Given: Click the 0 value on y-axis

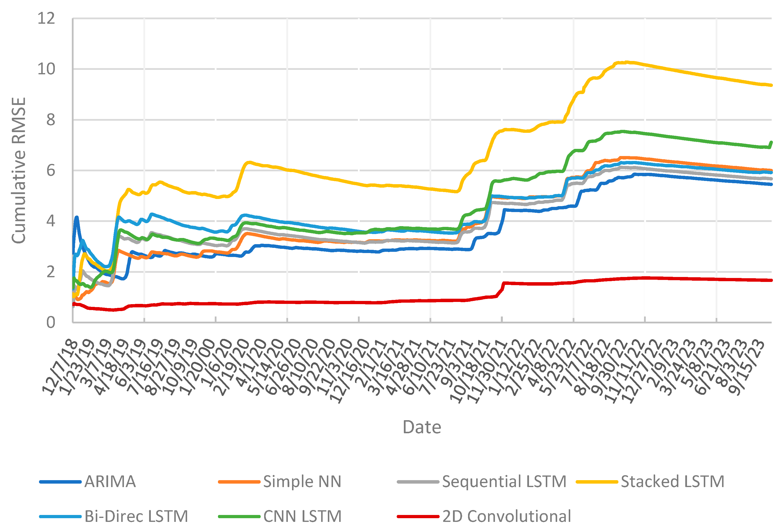Looking at the screenshot, I should (x=51, y=322).
